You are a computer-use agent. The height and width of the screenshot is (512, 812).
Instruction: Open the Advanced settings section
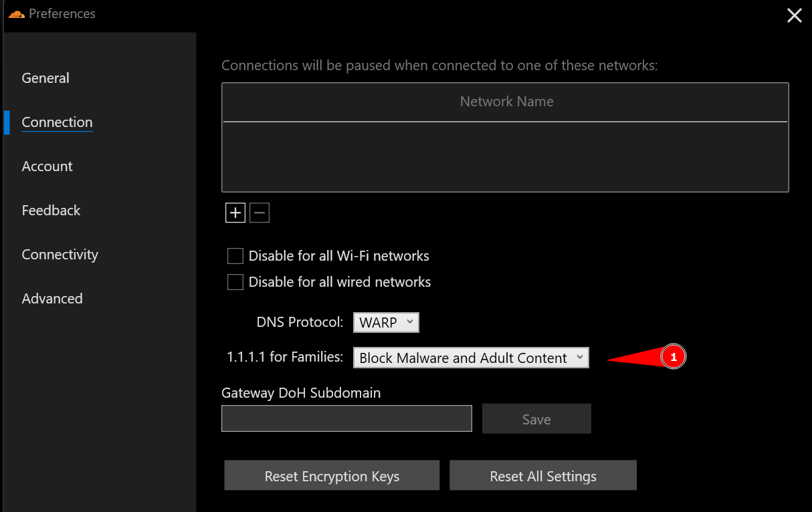point(52,298)
